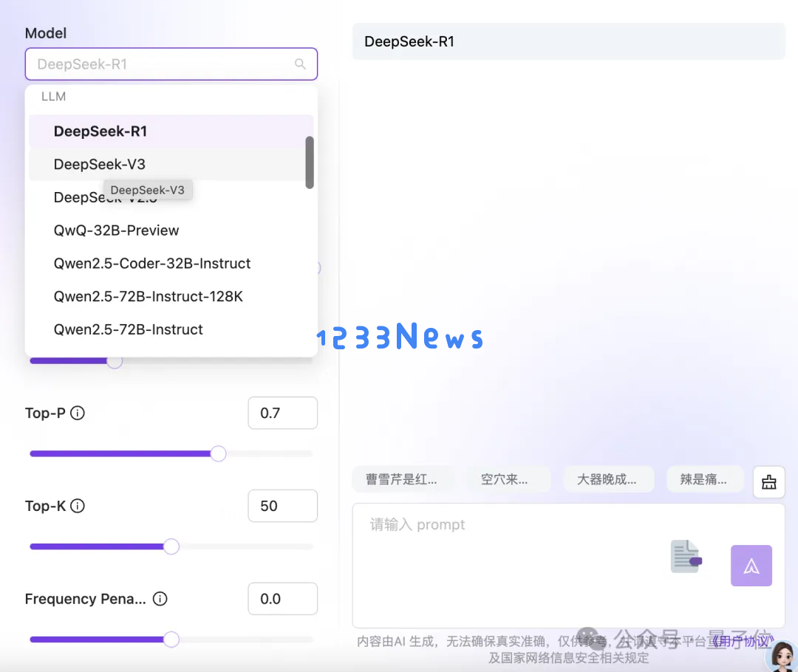Click the 曹雪芹是红... suggestion chip
The height and width of the screenshot is (672, 798).
coord(401,479)
